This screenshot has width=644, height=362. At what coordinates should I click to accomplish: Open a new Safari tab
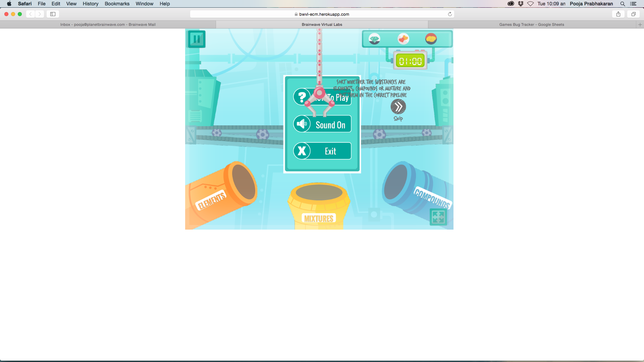(640, 24)
